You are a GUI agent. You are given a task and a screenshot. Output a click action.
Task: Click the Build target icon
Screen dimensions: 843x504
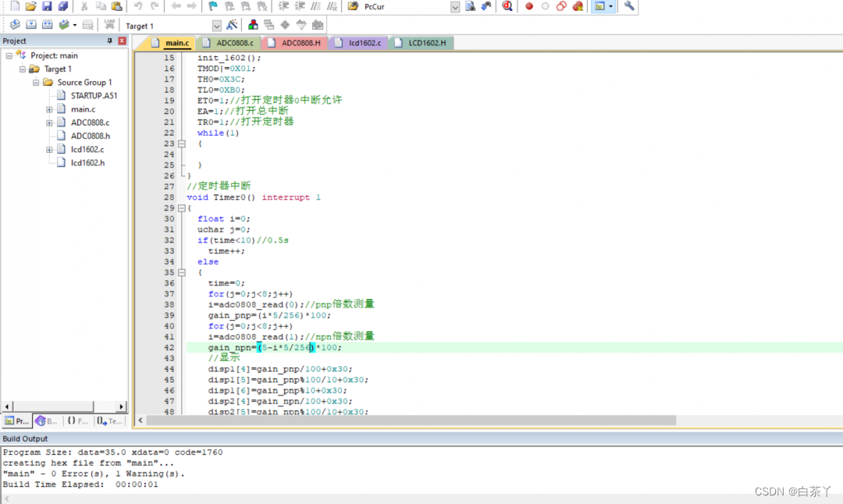point(30,25)
